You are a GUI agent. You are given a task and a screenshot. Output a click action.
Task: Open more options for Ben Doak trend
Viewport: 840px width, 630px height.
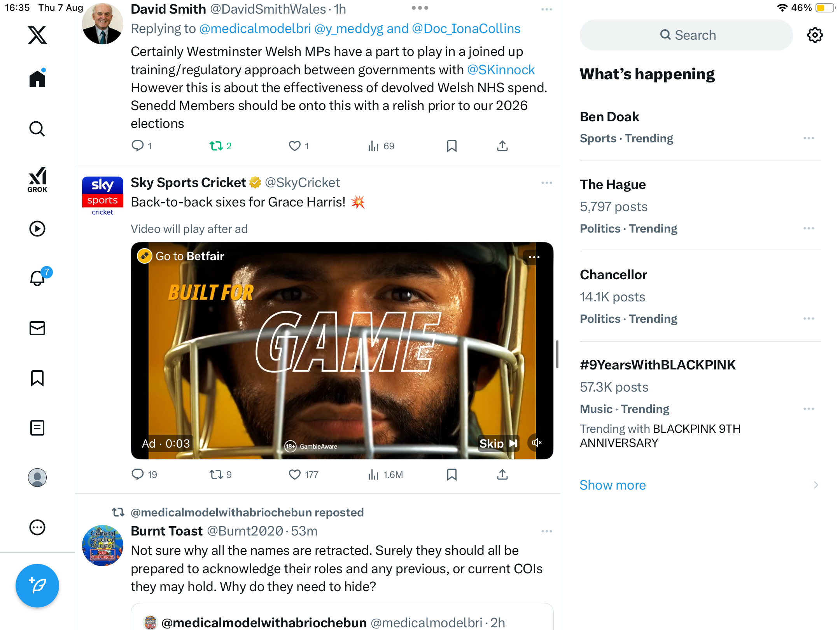pyautogui.click(x=808, y=138)
